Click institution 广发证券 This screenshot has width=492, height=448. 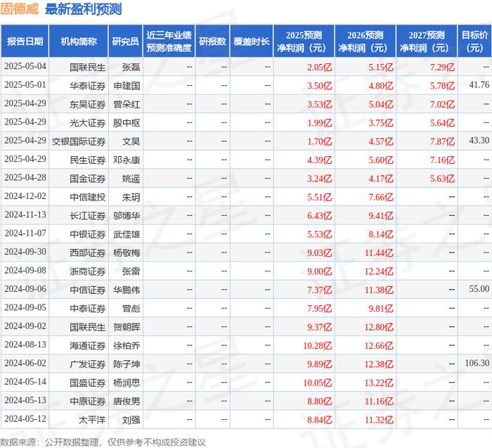[88, 364]
